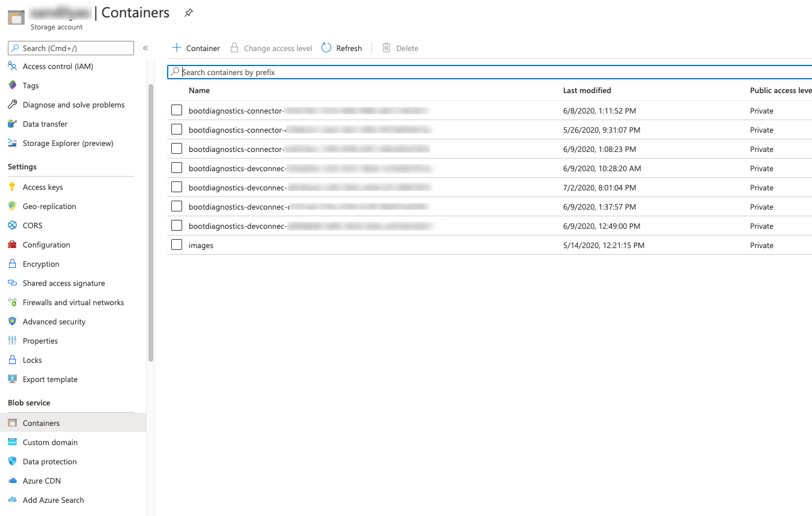Click Private in the 6/8/2020 row
The image size is (812, 516).
click(x=762, y=111)
